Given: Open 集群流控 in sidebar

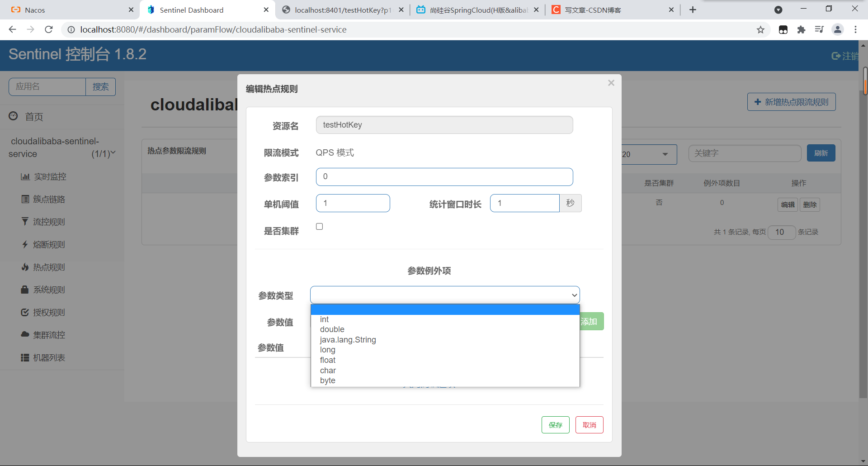Looking at the screenshot, I should pyautogui.click(x=43, y=335).
